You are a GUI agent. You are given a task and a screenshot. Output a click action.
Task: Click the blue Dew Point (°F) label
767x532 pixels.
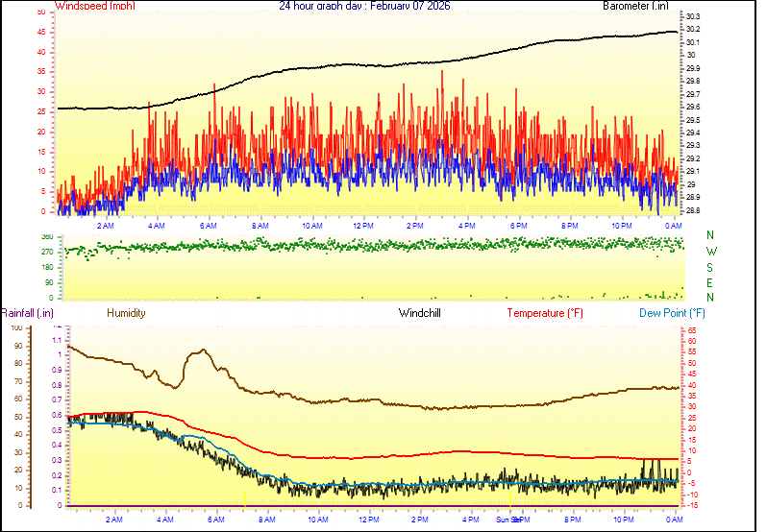[x=673, y=313]
